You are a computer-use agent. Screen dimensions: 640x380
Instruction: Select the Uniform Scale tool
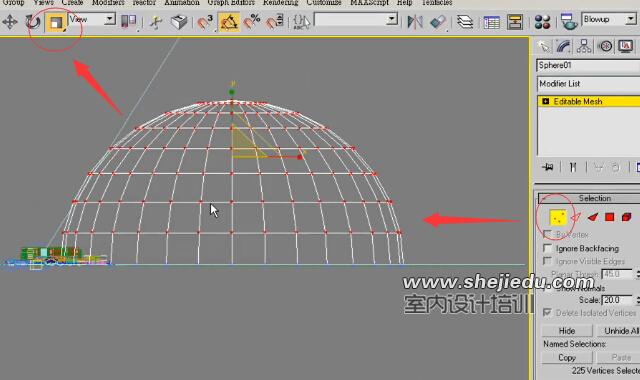56,22
